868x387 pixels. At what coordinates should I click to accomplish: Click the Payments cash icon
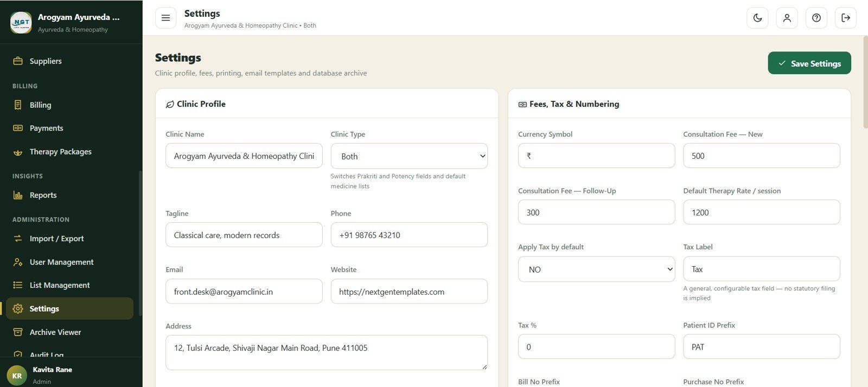point(18,128)
